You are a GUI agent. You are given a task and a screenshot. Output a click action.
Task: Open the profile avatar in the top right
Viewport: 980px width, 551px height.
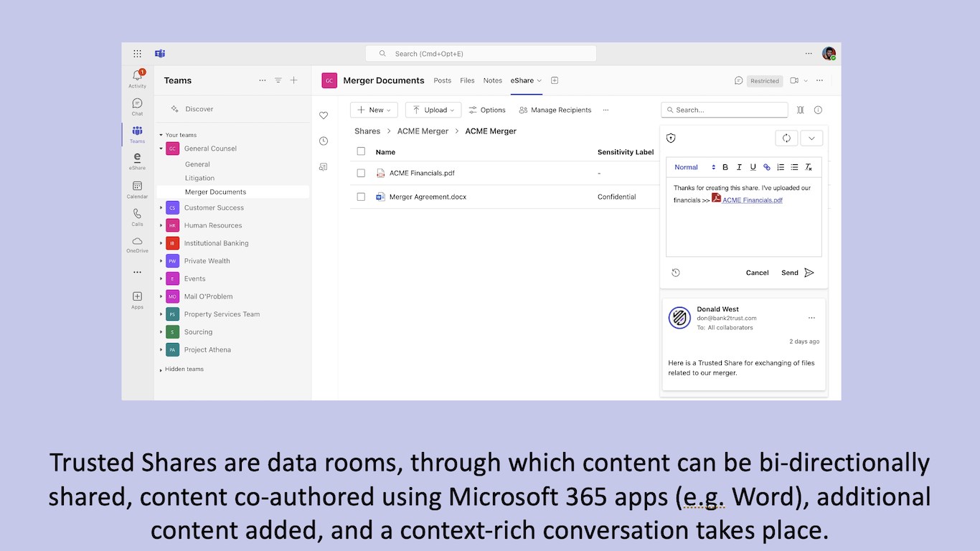point(829,54)
